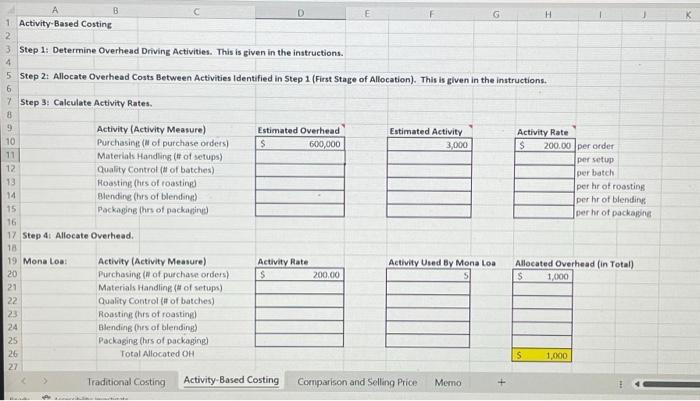Click Estimated Overhead cell for Packaging
Viewport: 700px width, 401px height.
300,210
